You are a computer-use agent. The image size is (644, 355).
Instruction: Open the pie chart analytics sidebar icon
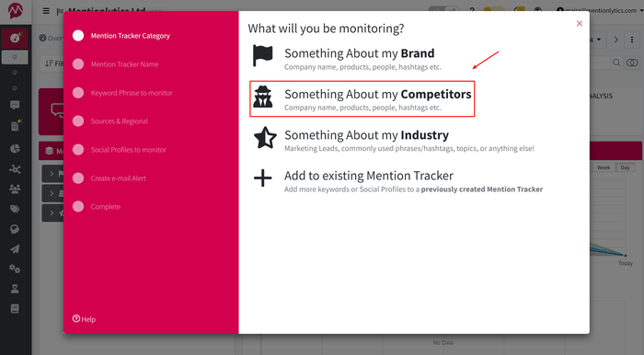coord(15,148)
